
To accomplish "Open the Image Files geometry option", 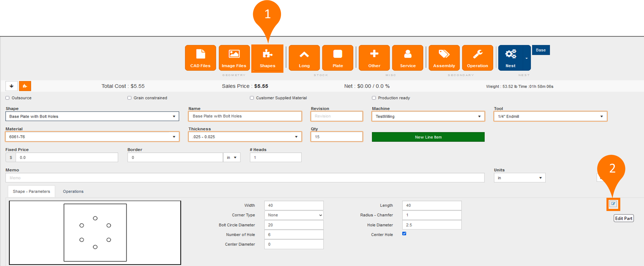I will coord(234,58).
